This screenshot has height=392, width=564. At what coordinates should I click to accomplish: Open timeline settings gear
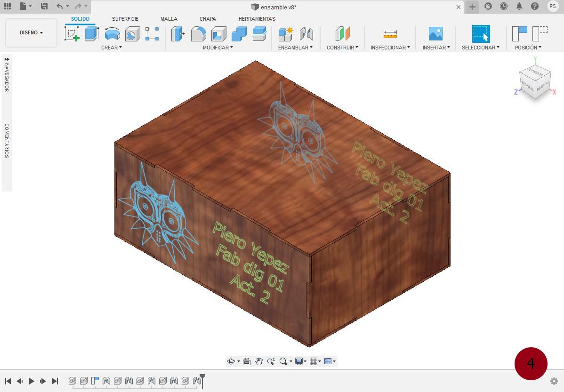pyautogui.click(x=554, y=381)
